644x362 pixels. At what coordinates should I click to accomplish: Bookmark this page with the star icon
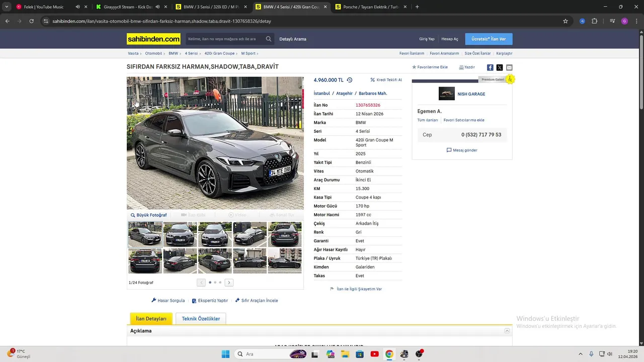click(x=566, y=21)
